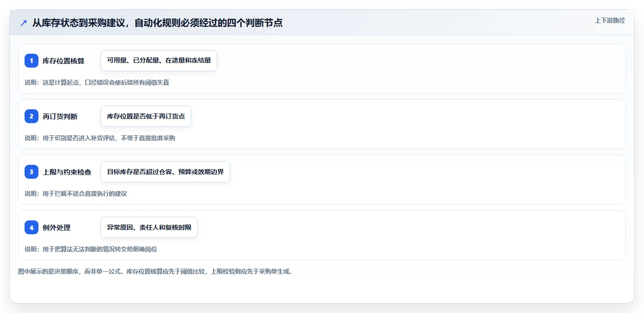Viewport: 644px width, 313px height.
Task: Click the 库存位置是否低于再订货点 chip
Action: tap(146, 116)
